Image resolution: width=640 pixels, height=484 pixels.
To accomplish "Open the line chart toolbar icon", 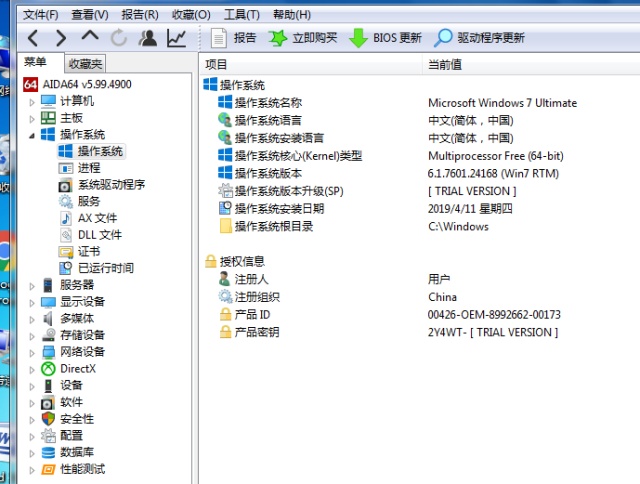I will point(176,38).
